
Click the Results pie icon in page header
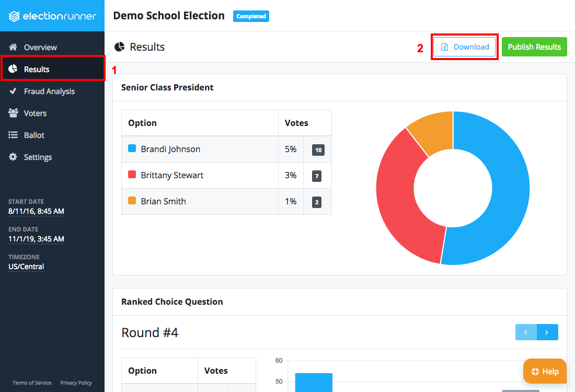click(121, 47)
